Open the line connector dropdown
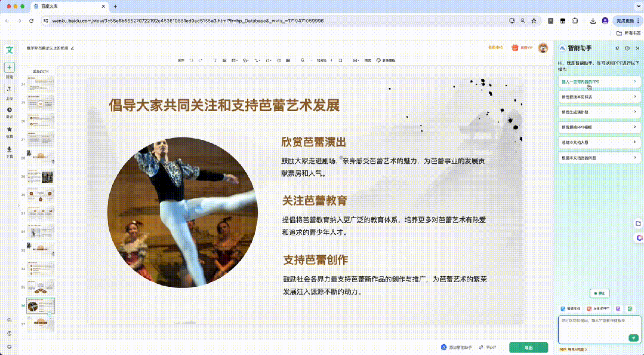The image size is (644, 355). (x=257, y=60)
